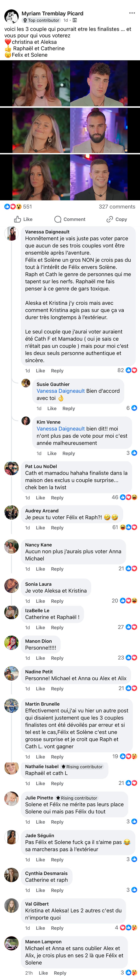Open the post reactions count 551
The width and height of the screenshot is (140, 980).
18,206
